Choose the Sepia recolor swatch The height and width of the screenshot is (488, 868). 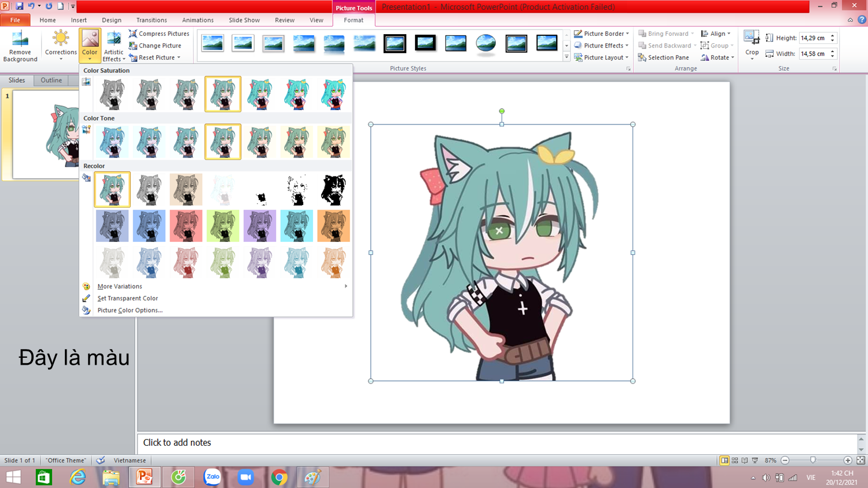186,189
